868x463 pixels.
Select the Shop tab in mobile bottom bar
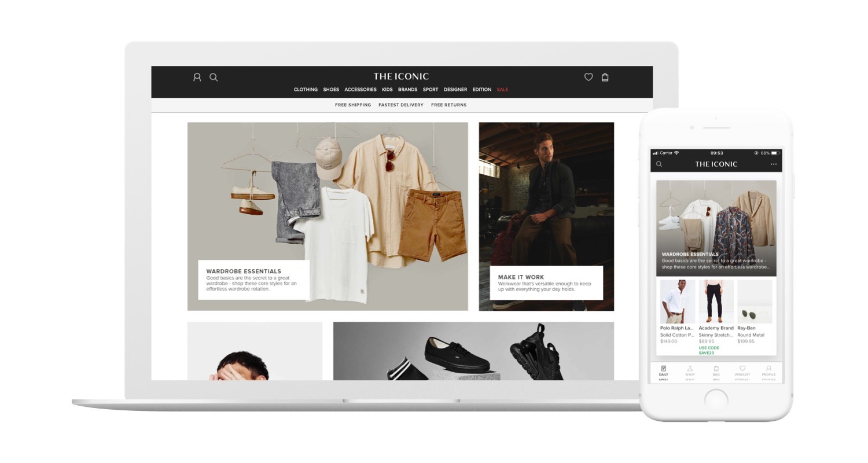tap(690, 371)
